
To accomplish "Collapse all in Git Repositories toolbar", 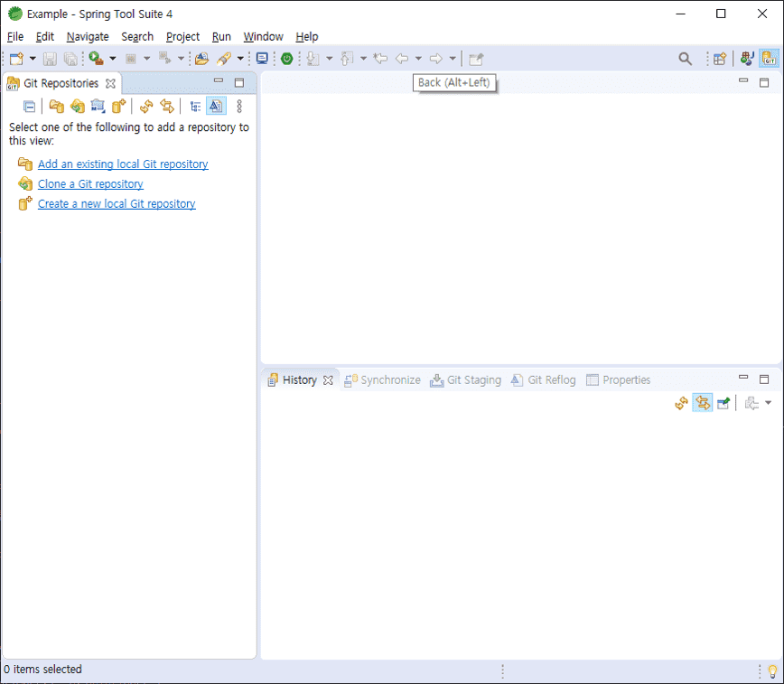I will pyautogui.click(x=30, y=107).
